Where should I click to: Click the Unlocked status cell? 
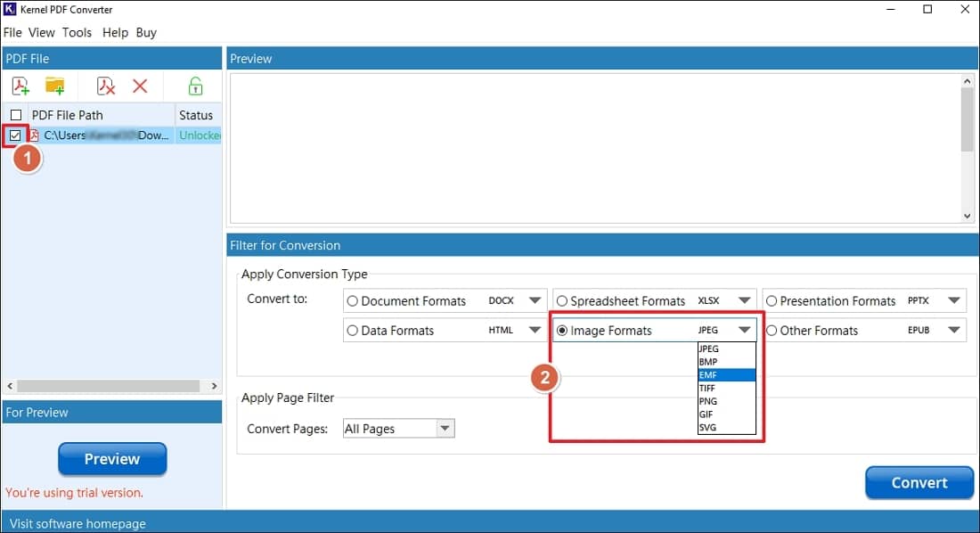(200, 135)
